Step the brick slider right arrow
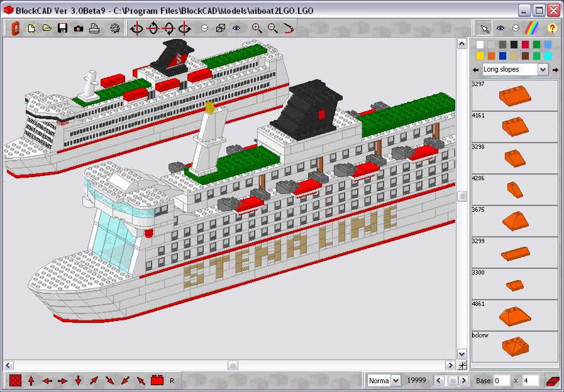The width and height of the screenshot is (564, 392). point(464,381)
